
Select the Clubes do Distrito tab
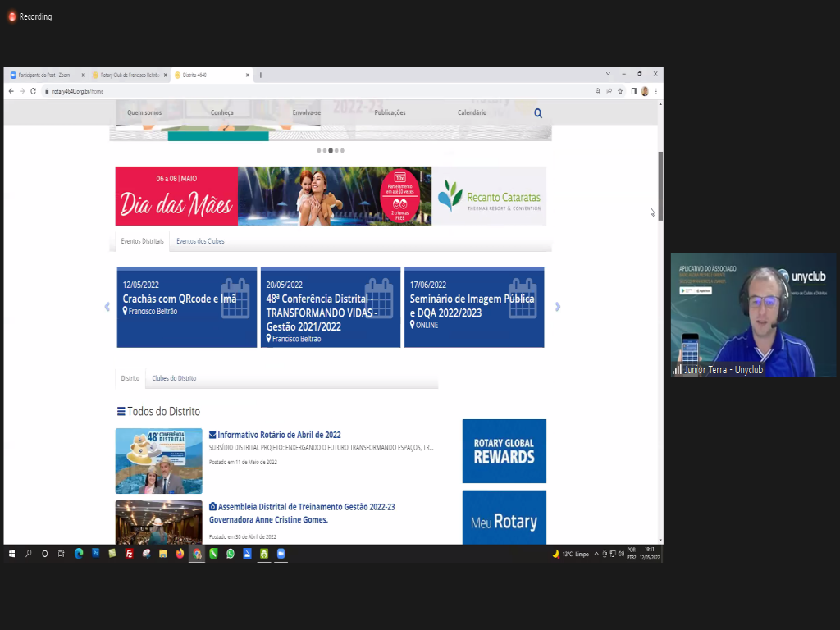pyautogui.click(x=174, y=378)
